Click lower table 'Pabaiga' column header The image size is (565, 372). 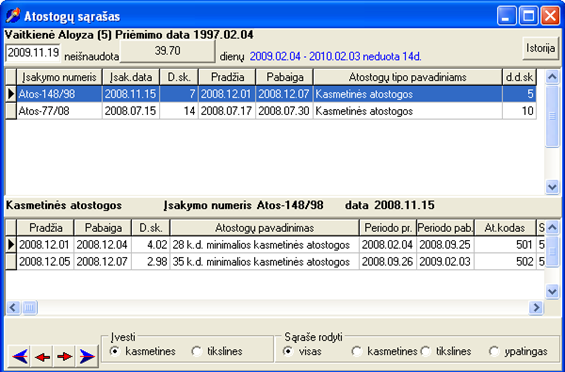point(103,228)
